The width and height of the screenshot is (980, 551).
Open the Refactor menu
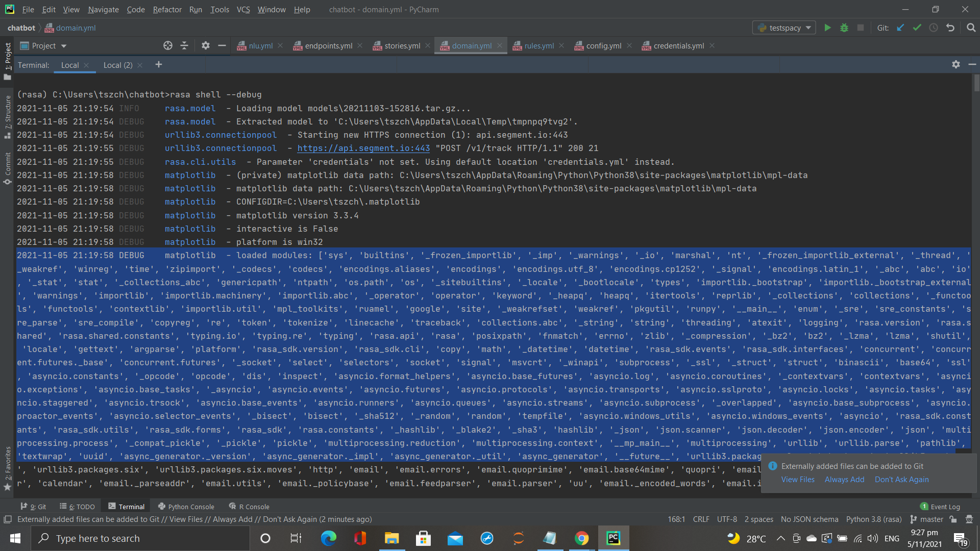pos(167,9)
